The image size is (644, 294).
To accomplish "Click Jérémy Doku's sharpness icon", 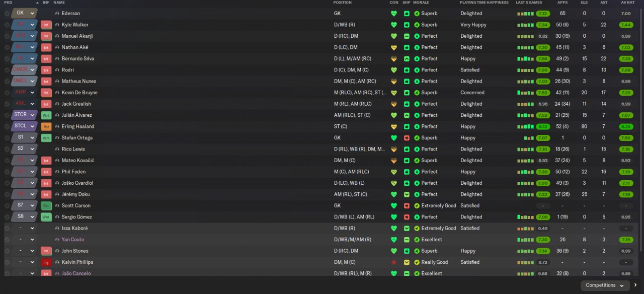I will click(407, 194).
